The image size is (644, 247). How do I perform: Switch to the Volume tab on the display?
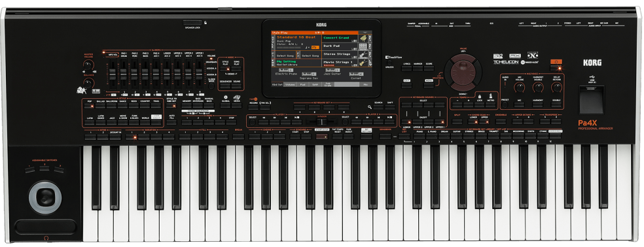289,84
